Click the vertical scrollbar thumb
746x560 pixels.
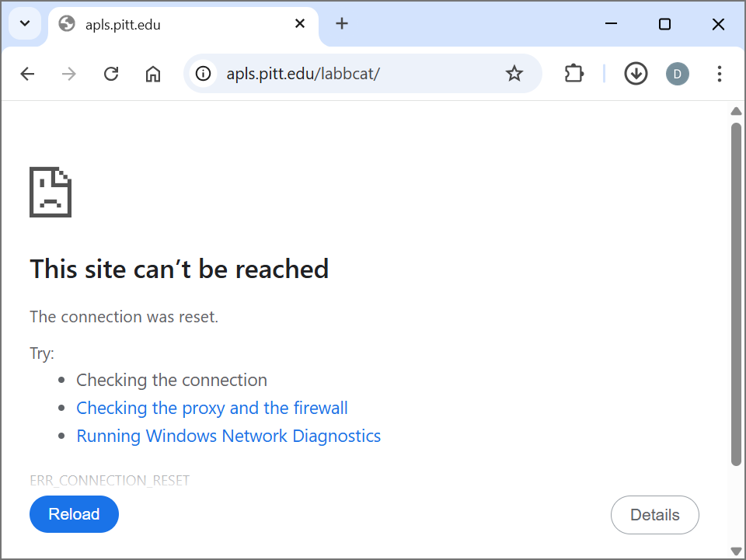(736, 294)
